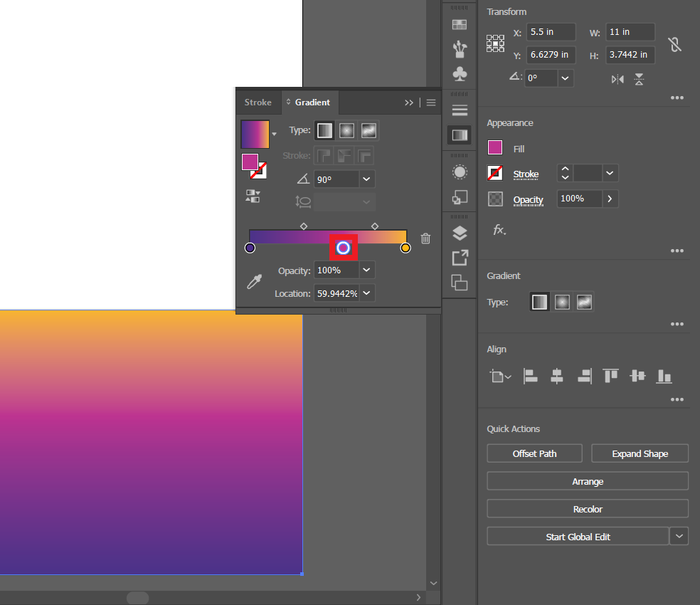Click the X position input field

[x=551, y=31]
